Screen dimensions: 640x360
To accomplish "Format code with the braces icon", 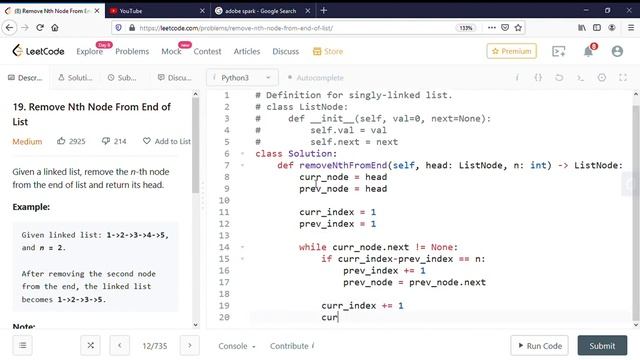I will click(538, 77).
